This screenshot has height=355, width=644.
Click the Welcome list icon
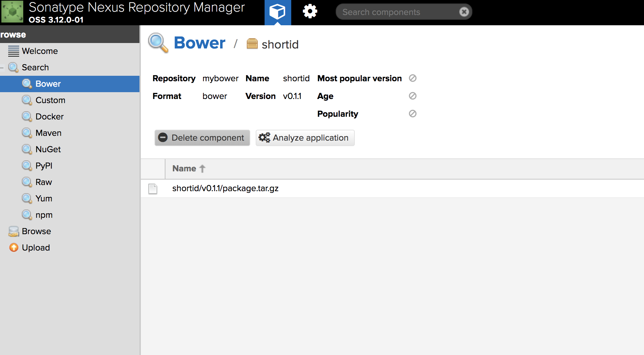(x=14, y=51)
